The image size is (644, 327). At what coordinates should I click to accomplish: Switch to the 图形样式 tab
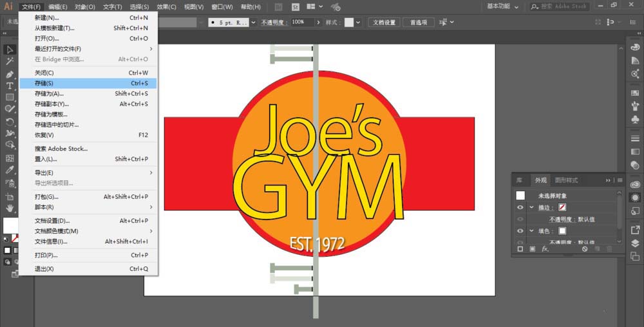point(566,180)
